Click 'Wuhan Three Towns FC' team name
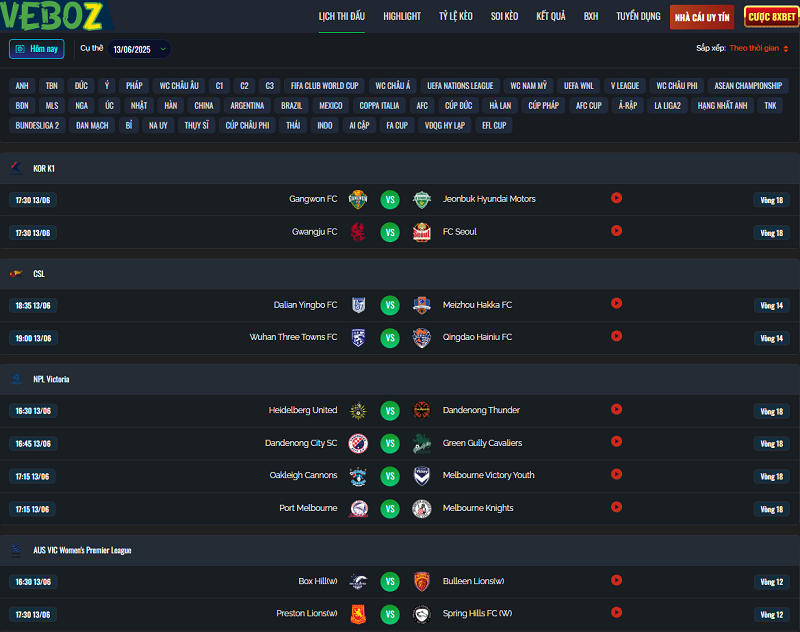The height and width of the screenshot is (632, 800). pyautogui.click(x=293, y=337)
